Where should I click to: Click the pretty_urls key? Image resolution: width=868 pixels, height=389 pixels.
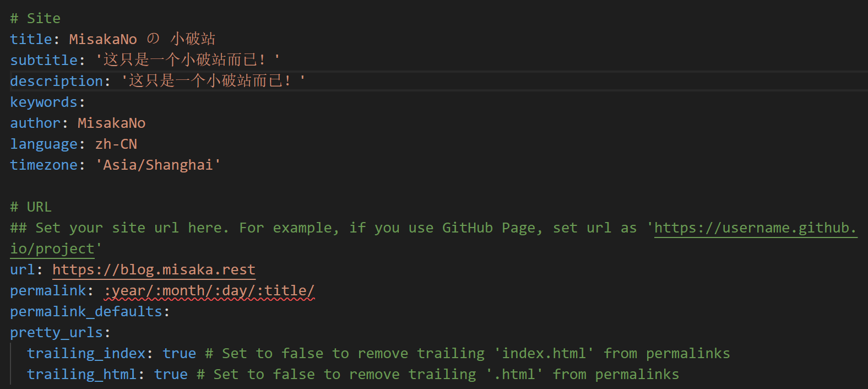click(x=57, y=332)
